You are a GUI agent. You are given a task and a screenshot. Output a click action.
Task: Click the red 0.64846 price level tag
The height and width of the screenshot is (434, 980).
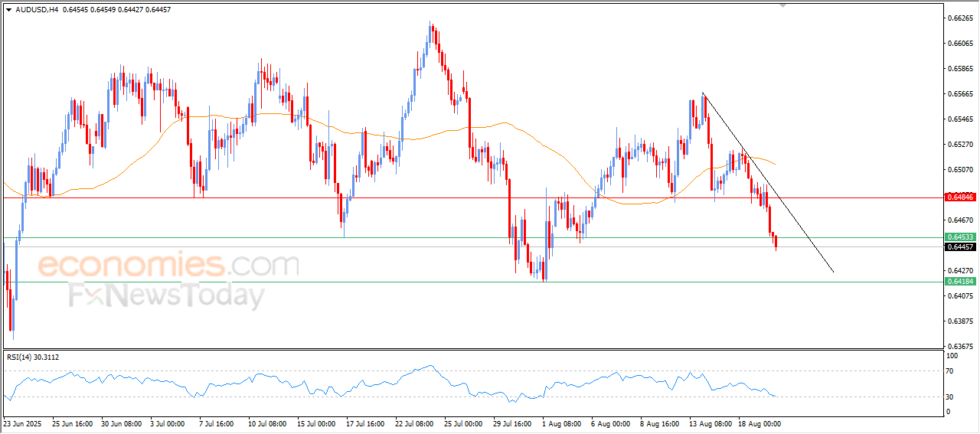pyautogui.click(x=959, y=197)
